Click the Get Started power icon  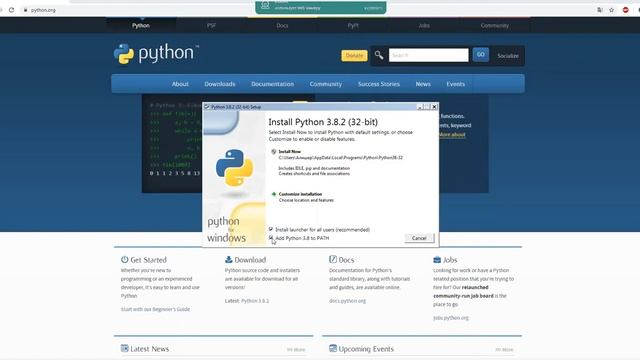(x=124, y=259)
